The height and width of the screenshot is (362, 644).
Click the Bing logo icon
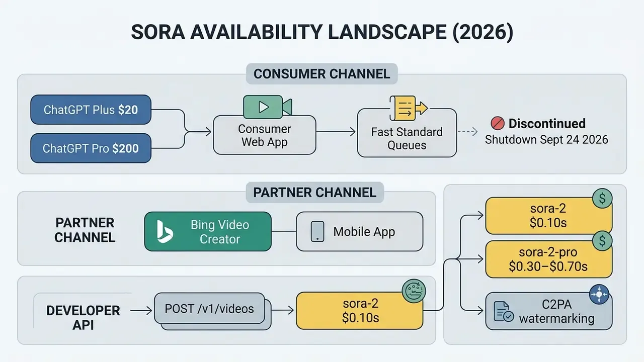click(x=165, y=231)
